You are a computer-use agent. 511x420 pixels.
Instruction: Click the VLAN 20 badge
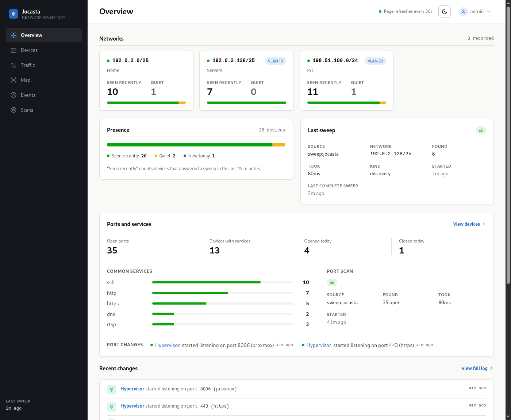pyautogui.click(x=375, y=61)
